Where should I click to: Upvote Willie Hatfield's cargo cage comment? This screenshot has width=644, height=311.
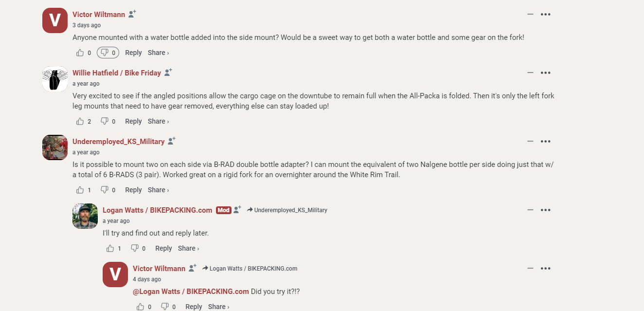[x=80, y=121]
